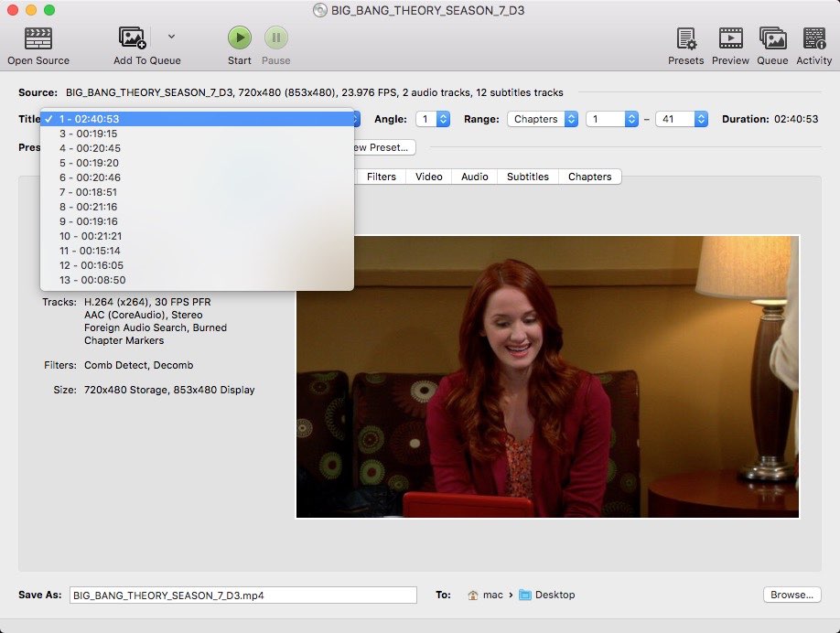This screenshot has height=633, width=840.
Task: Switch to the Video tab
Action: tap(429, 177)
